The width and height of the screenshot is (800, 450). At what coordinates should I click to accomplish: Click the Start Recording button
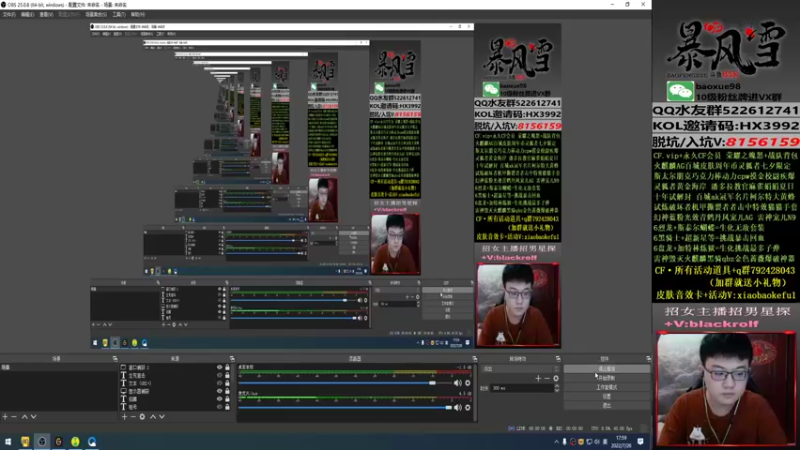click(607, 378)
